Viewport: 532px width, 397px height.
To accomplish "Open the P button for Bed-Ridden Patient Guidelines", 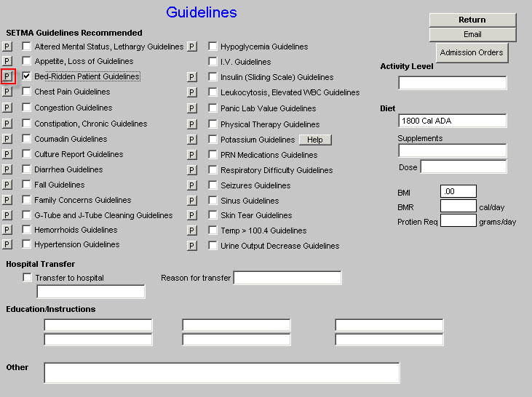I will [x=7, y=76].
